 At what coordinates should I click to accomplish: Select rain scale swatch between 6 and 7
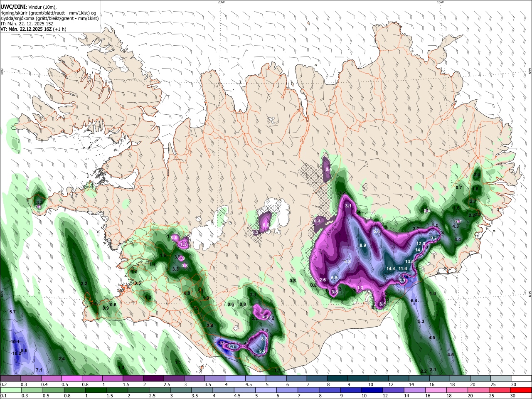pos(287,390)
